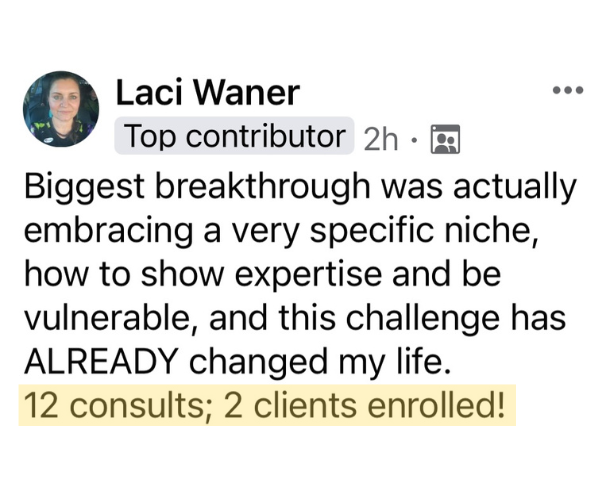The width and height of the screenshot is (610, 491).
Task: Select the word ALREADY in the post
Action: [x=102, y=361]
